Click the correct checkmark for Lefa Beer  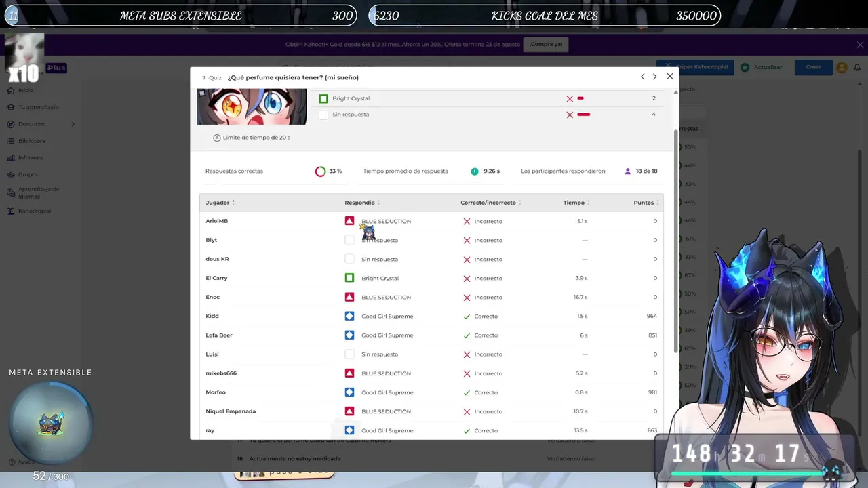coord(467,335)
